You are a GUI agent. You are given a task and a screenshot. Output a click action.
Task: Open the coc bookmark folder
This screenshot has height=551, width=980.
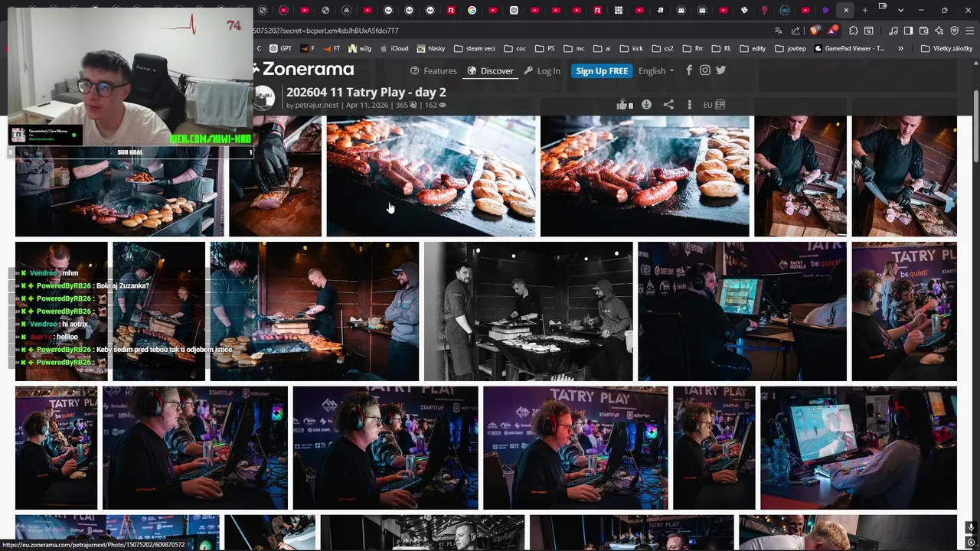click(x=514, y=48)
